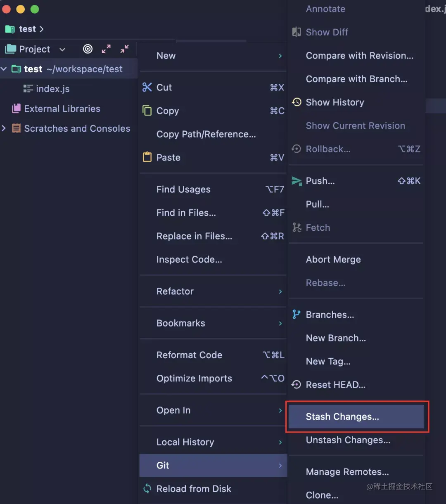Image resolution: width=446 pixels, height=504 pixels.
Task: Open the Bookmarks submenu
Action: pyautogui.click(x=213, y=323)
